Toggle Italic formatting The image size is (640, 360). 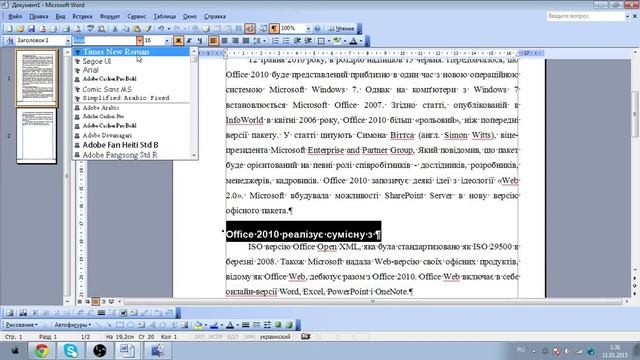click(189, 40)
